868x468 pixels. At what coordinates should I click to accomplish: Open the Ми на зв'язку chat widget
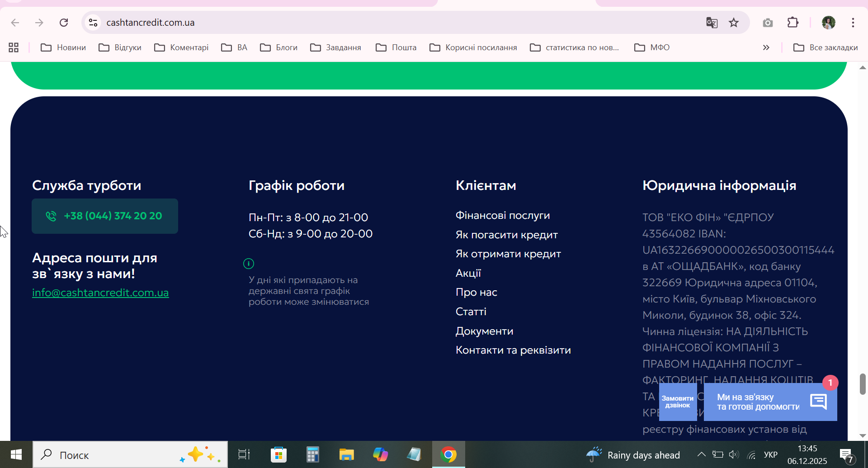point(770,402)
